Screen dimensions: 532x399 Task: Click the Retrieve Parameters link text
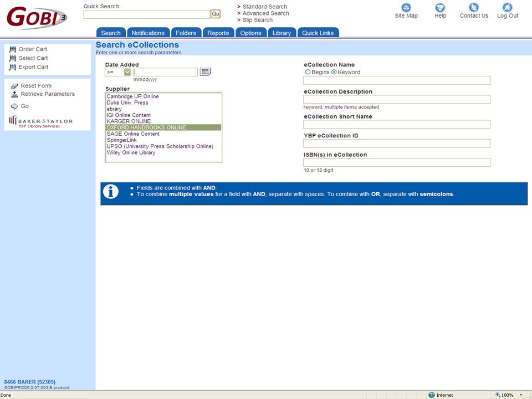click(48, 94)
